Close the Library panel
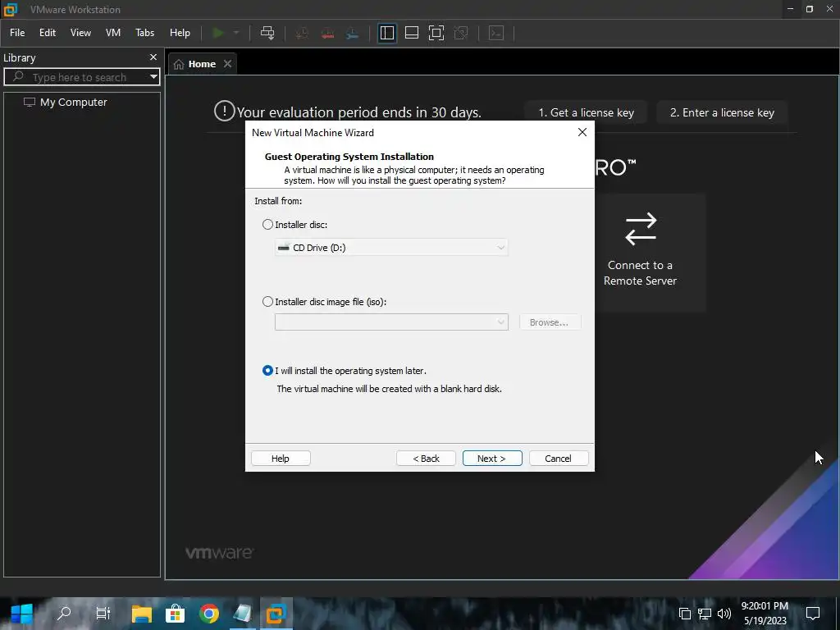The width and height of the screenshot is (840, 630). [x=153, y=57]
